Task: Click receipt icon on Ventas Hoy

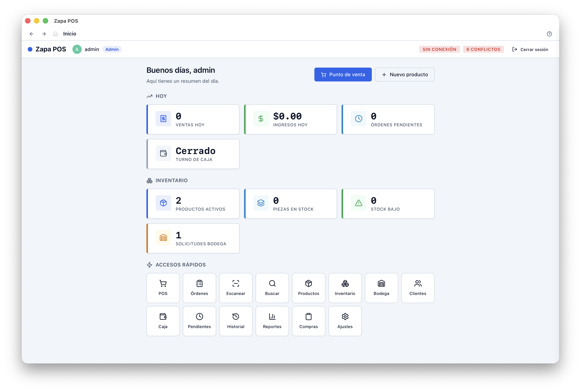Action: pyautogui.click(x=163, y=119)
